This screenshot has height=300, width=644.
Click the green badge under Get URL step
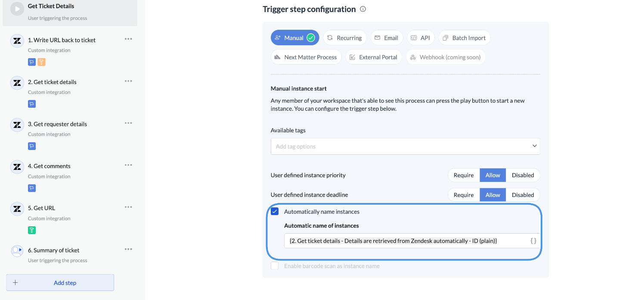[x=32, y=230]
